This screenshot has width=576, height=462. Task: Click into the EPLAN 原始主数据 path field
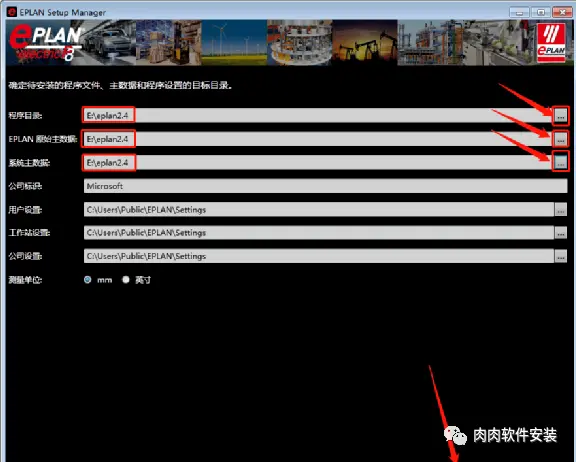tap(318, 139)
